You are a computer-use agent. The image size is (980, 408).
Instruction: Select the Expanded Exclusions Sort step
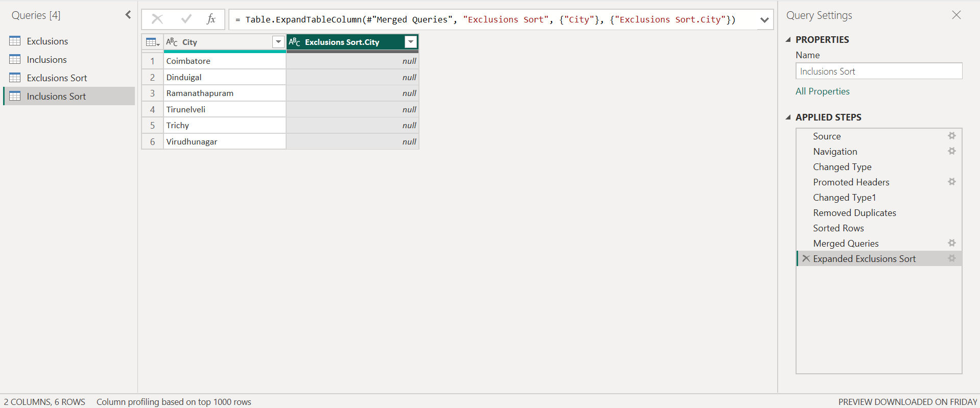pyautogui.click(x=879, y=259)
